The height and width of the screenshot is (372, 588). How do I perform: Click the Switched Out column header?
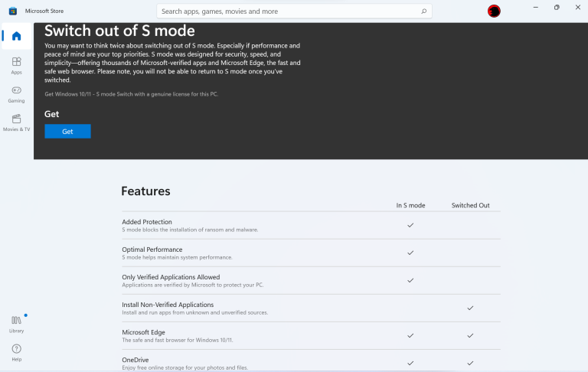coord(470,205)
